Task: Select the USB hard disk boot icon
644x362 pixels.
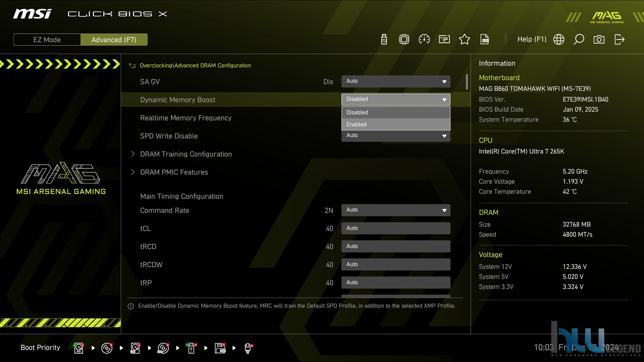Action: [135, 348]
